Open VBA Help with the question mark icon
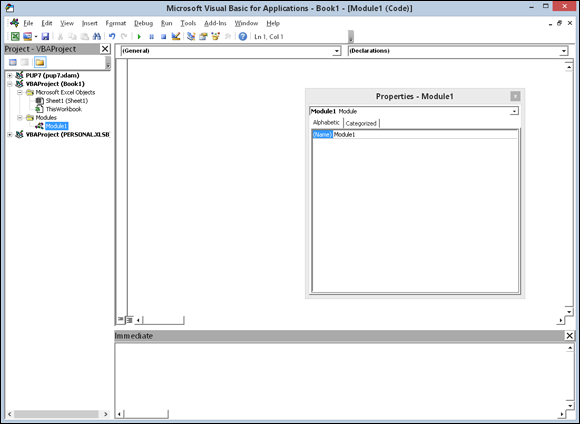The height and width of the screenshot is (424, 580). coord(243,36)
